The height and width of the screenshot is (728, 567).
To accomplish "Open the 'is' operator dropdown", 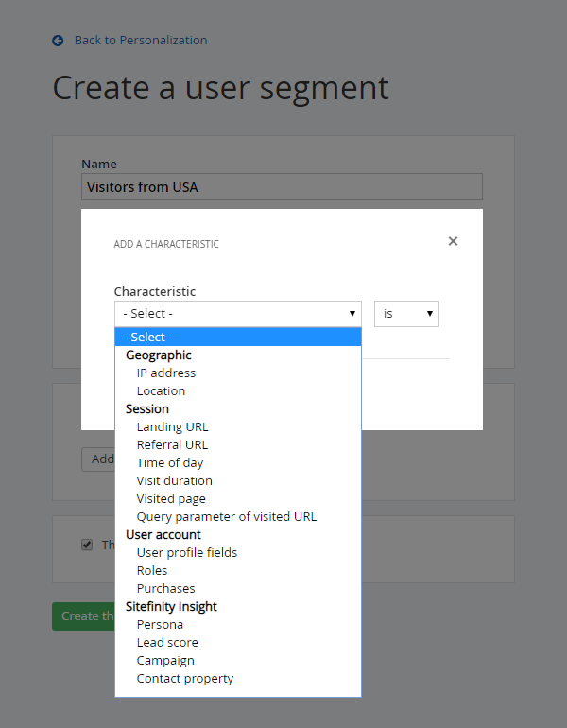I will pos(406,314).
